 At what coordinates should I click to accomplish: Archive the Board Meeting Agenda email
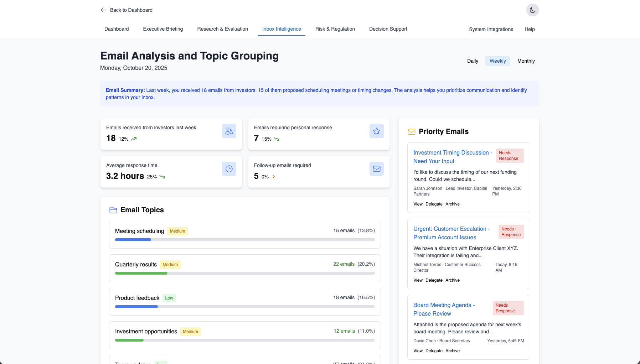point(452,351)
